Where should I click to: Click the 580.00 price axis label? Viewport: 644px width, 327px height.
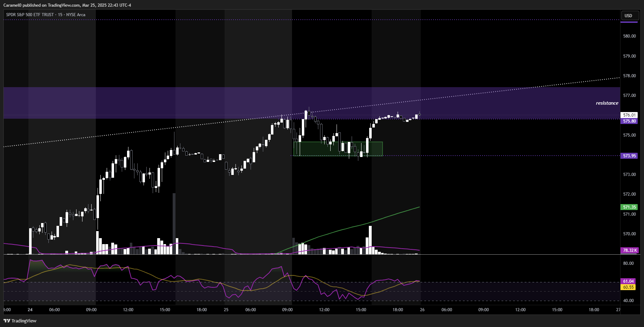click(629, 36)
